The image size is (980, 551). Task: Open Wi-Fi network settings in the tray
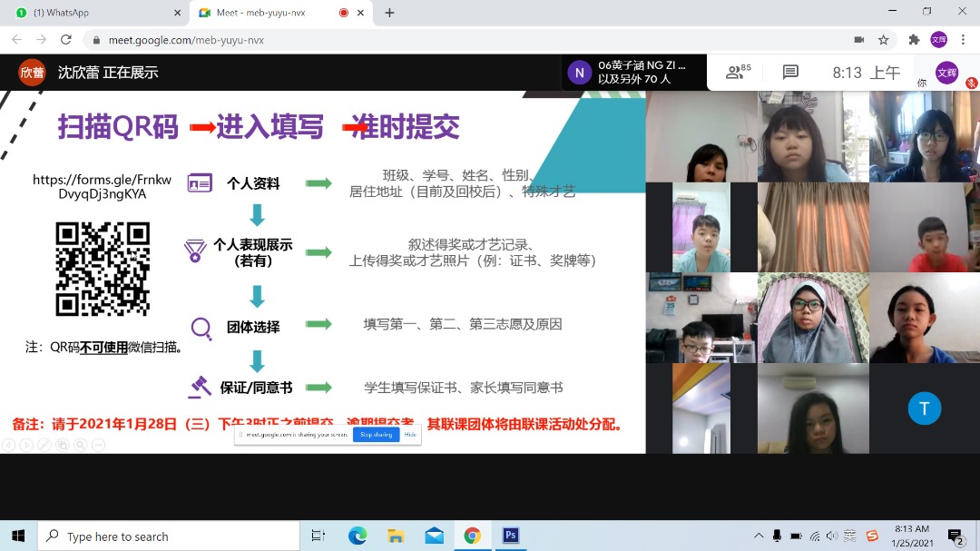[x=814, y=536]
